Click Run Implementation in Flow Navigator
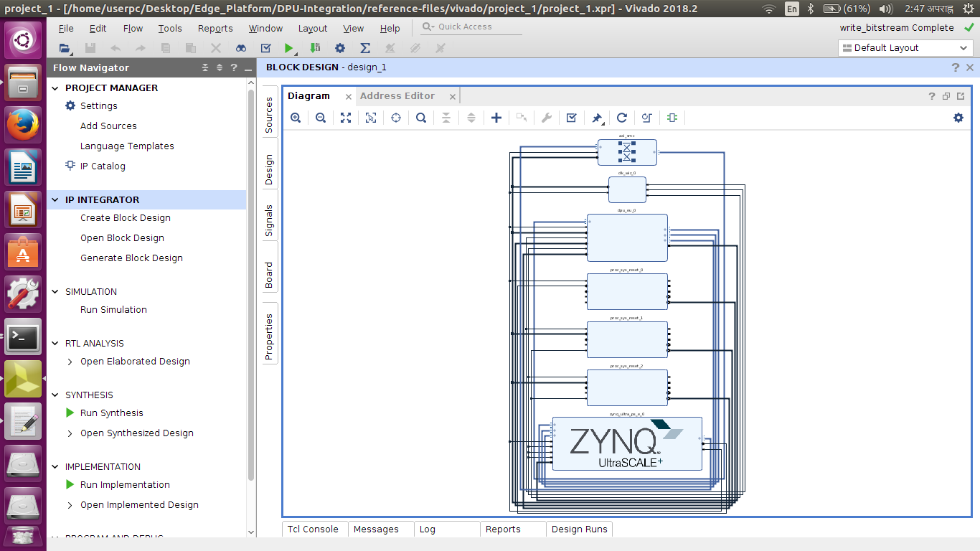Screen dimensions: 980x551 tap(126, 484)
